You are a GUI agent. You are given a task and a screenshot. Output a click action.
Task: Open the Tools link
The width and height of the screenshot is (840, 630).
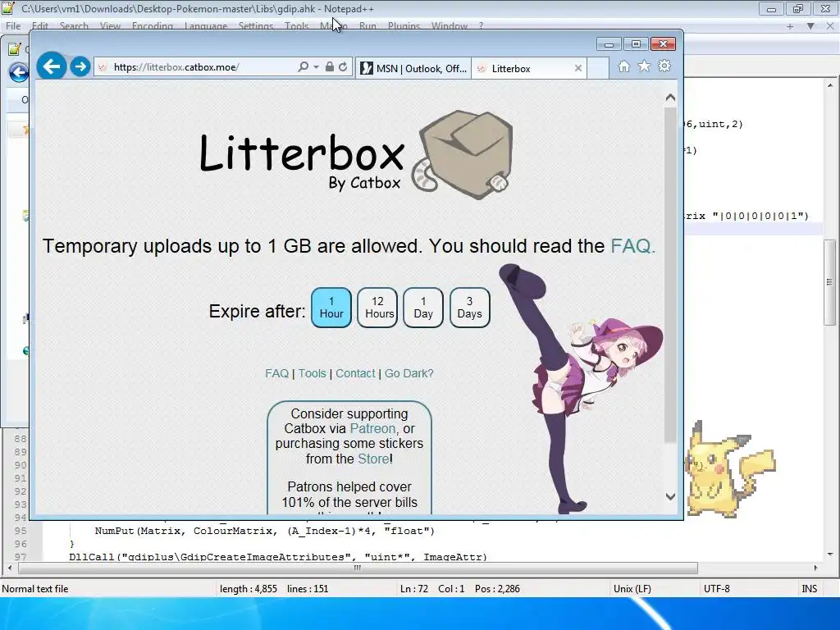313,373
